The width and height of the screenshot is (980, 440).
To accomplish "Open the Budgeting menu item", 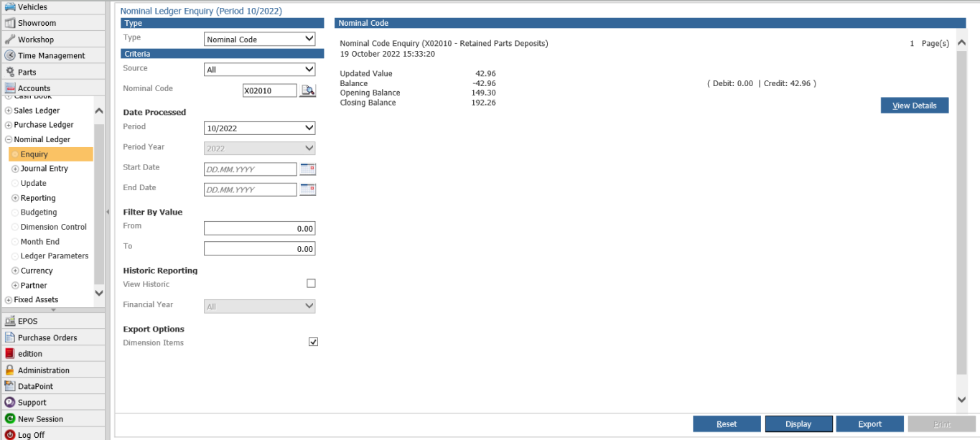I will pyautogui.click(x=39, y=212).
